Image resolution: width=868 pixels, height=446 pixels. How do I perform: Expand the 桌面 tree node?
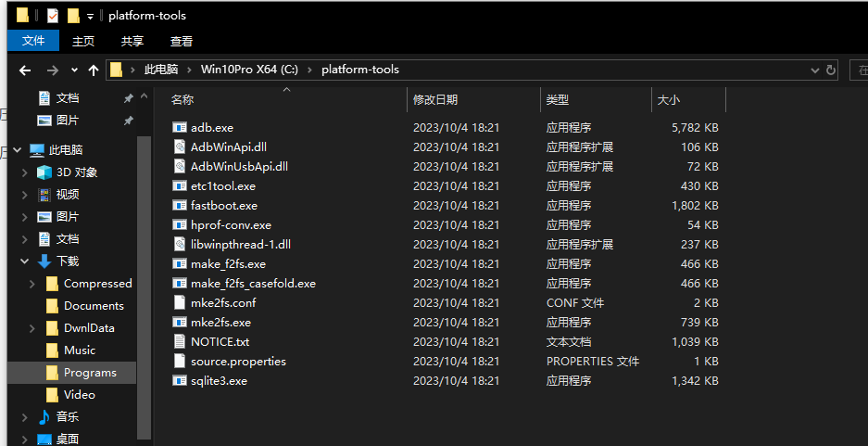25,439
